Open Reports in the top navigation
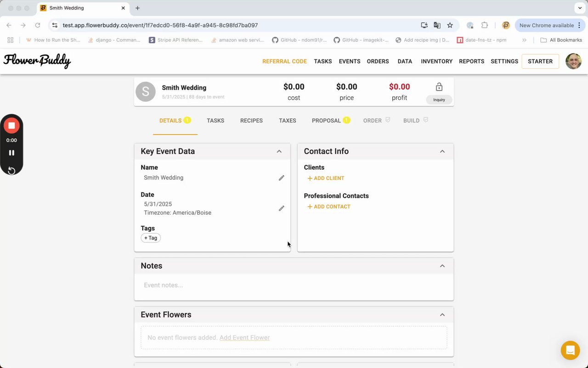 click(472, 61)
